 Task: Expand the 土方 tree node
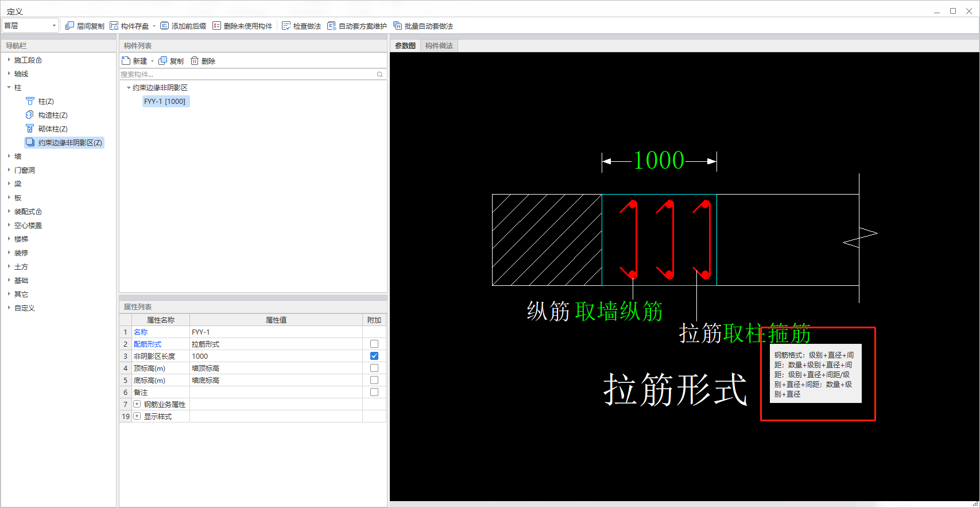tap(9, 266)
